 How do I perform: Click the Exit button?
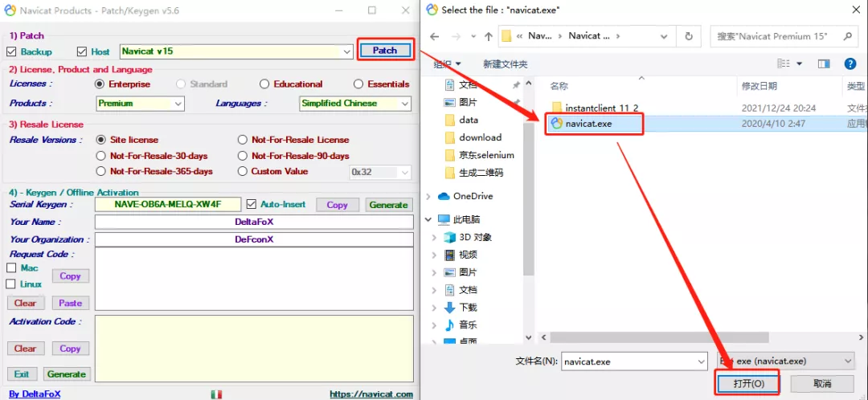tap(22, 374)
